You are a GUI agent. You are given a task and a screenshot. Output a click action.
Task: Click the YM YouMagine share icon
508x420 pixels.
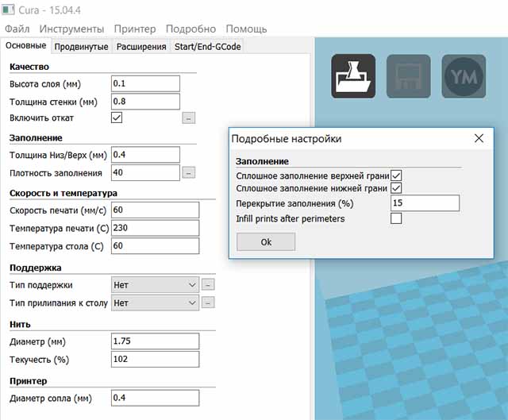pyautogui.click(x=464, y=75)
